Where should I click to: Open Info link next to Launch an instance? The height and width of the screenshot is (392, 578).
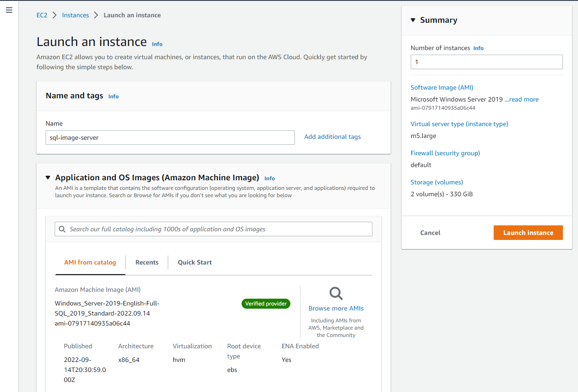coord(157,44)
